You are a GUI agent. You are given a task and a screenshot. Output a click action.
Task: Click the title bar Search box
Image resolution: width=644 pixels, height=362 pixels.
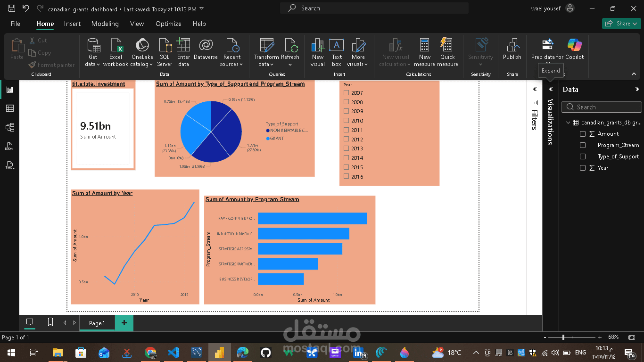coord(374,8)
